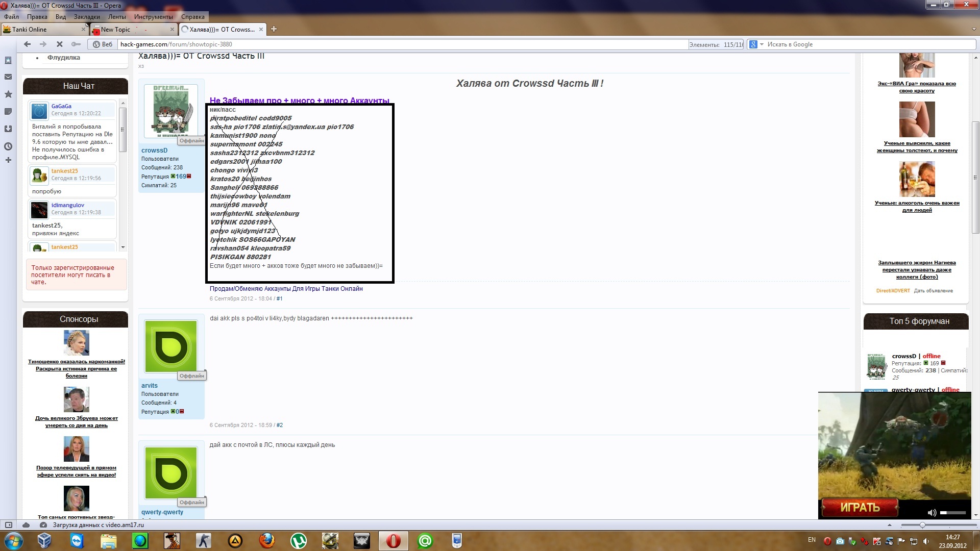Open the Bookmarks panel in Opera sidebar
The height and width of the screenshot is (551, 980).
point(8,60)
